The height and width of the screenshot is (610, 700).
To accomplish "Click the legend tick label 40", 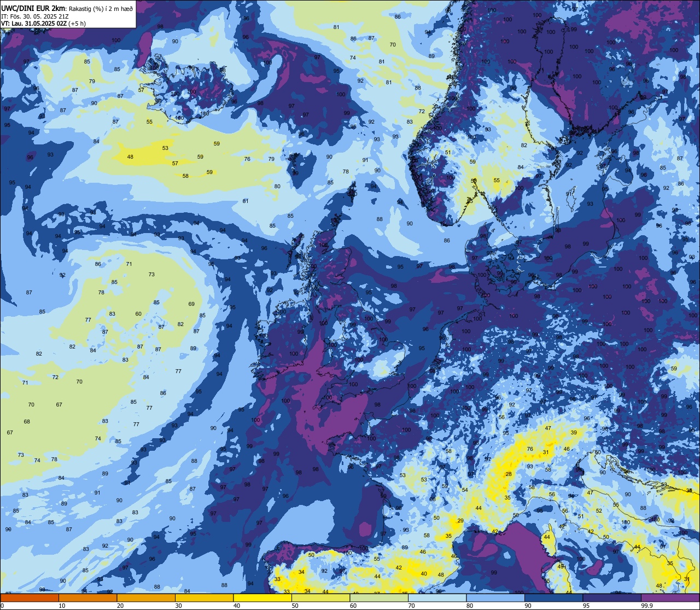I will 237,606.
